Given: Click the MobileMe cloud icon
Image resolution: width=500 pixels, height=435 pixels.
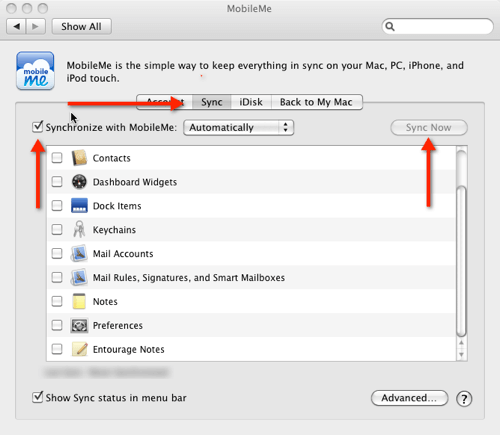Looking at the screenshot, I should click(35, 71).
